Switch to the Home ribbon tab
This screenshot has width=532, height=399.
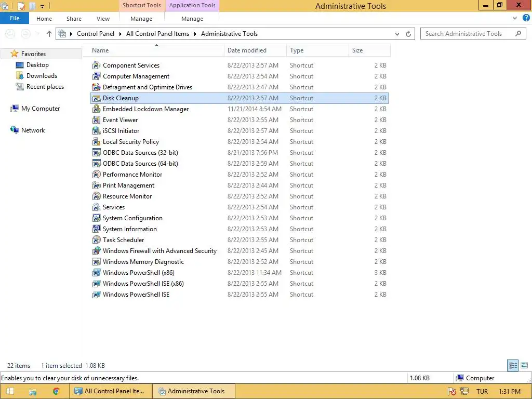44,19
